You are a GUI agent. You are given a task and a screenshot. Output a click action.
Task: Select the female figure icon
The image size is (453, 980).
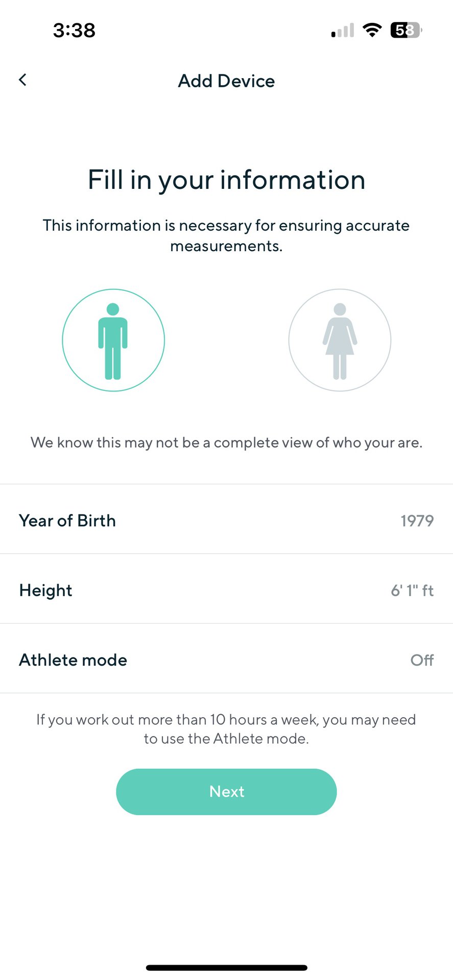[x=340, y=340]
